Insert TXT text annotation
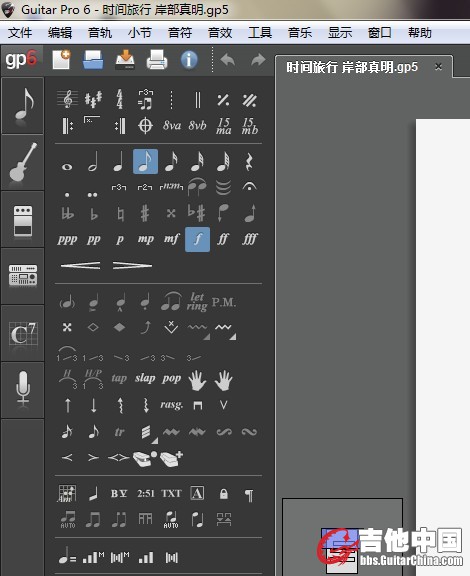The width and height of the screenshot is (470, 576). pyautogui.click(x=171, y=493)
